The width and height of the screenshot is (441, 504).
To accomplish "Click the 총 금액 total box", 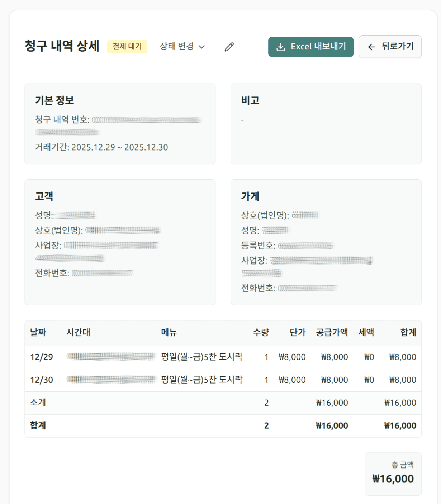I will (393, 474).
